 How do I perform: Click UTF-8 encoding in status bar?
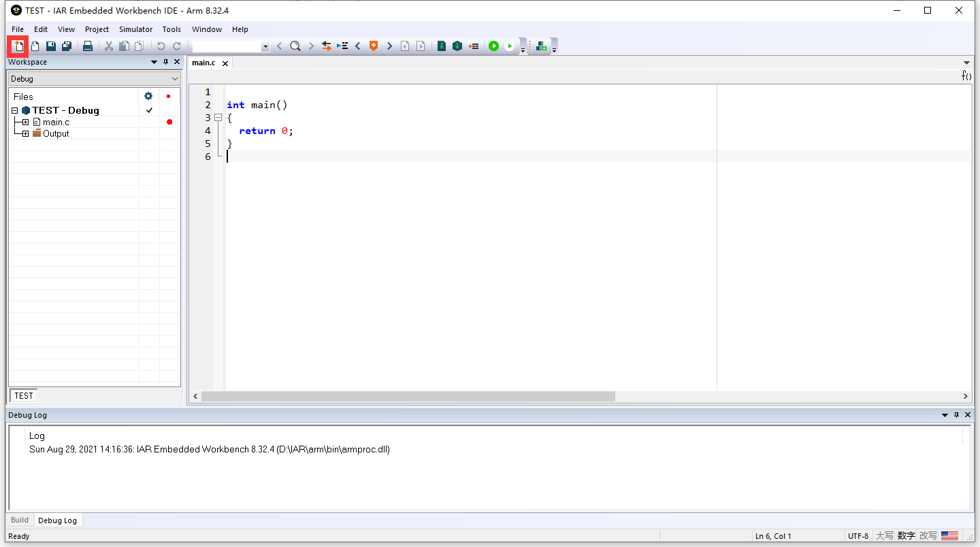click(858, 536)
